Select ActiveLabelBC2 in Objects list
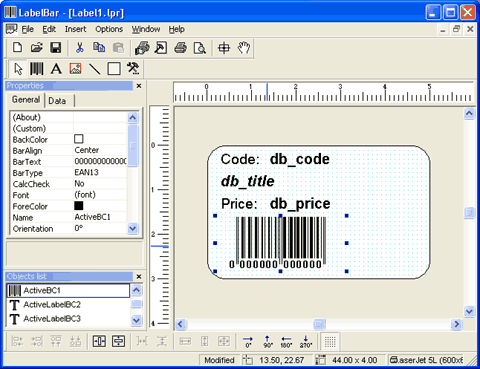 [68, 304]
